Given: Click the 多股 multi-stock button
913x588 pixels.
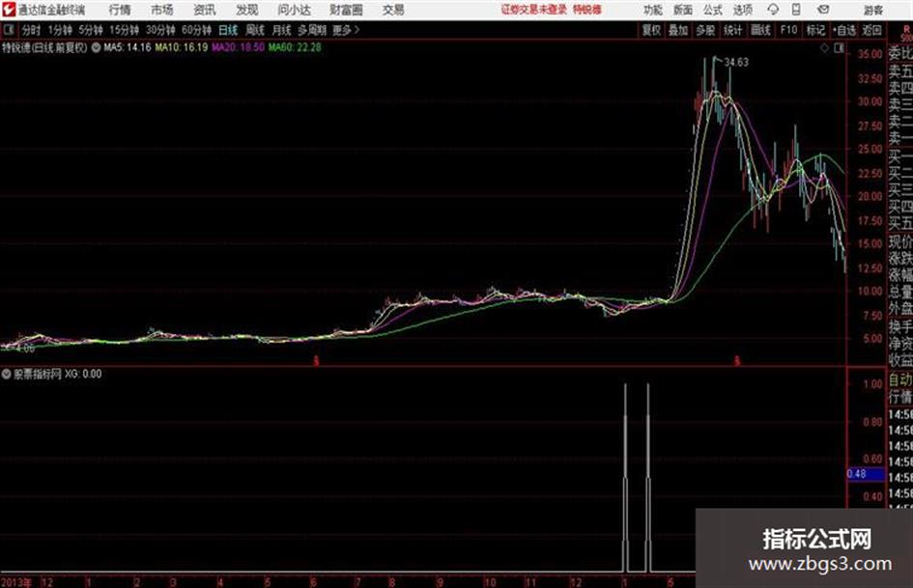Looking at the screenshot, I should coord(705,30).
